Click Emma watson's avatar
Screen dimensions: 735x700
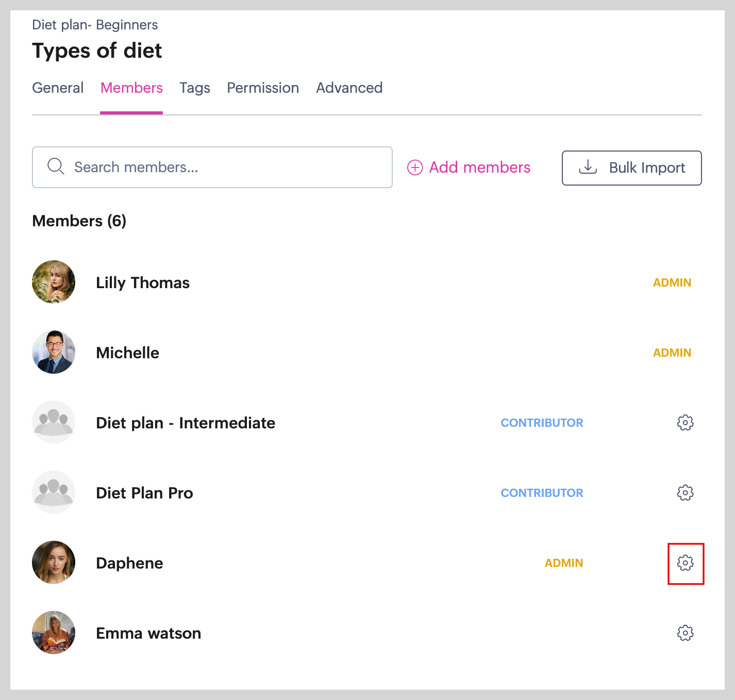coord(54,632)
